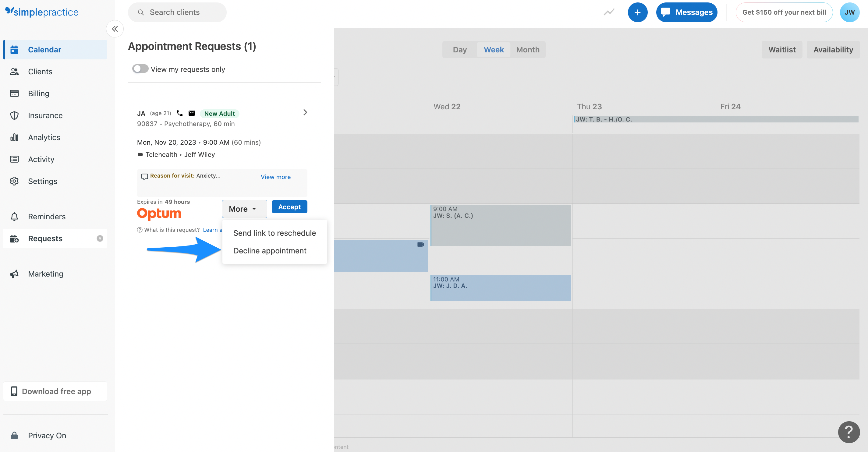Expand JA's appointment request details

[305, 112]
